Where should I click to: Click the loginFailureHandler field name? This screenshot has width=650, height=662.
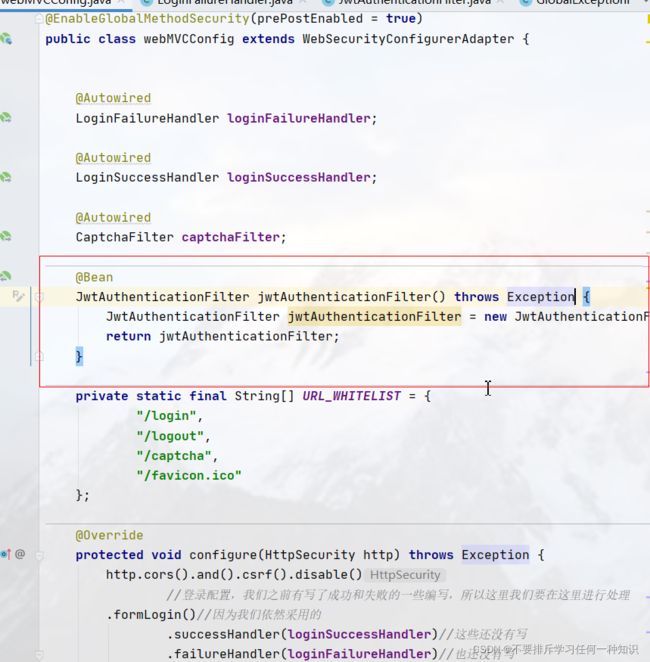(298, 118)
